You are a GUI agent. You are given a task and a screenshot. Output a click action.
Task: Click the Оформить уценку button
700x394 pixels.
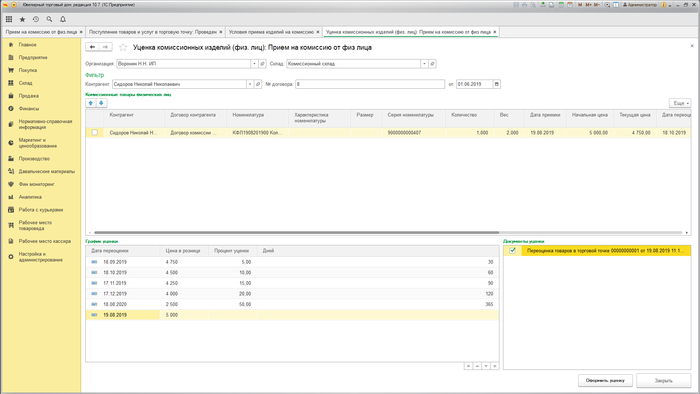[605, 381]
